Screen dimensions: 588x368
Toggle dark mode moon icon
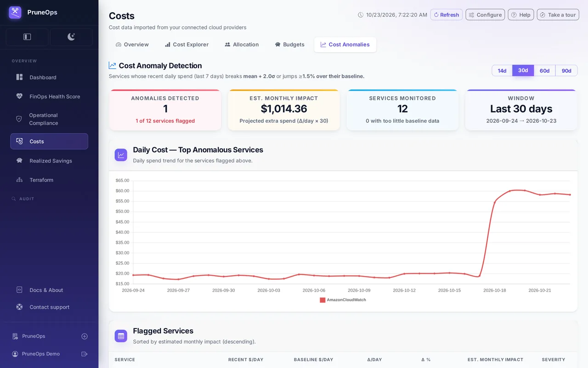point(71,37)
